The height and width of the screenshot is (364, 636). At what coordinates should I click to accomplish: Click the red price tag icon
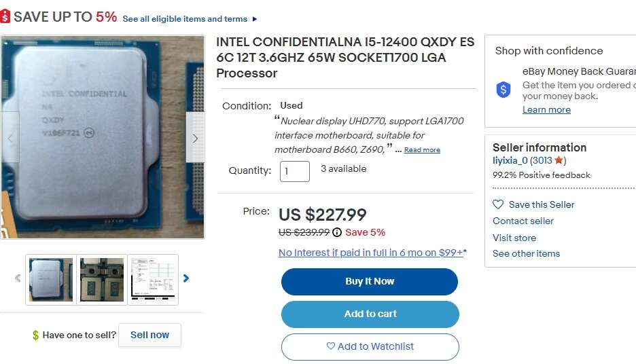(x=5, y=17)
